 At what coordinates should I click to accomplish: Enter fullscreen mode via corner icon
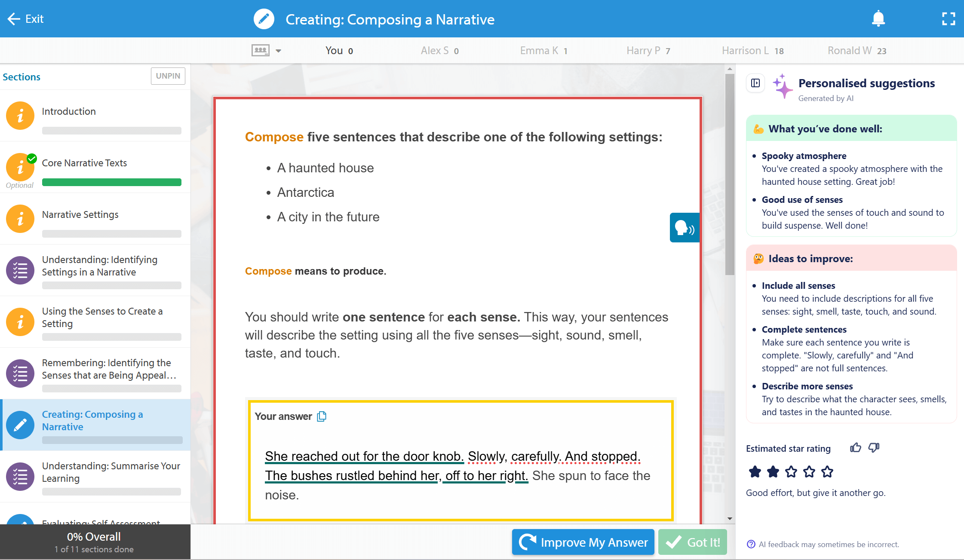click(x=948, y=19)
